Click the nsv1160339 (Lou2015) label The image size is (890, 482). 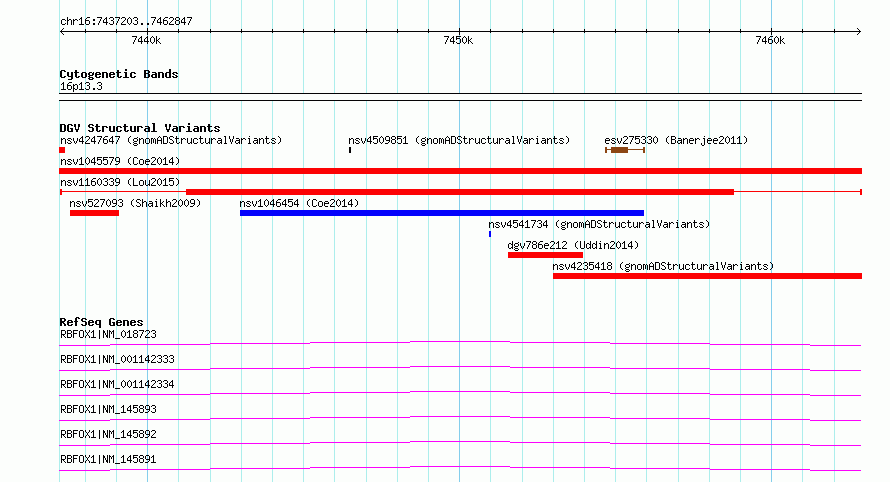120,182
